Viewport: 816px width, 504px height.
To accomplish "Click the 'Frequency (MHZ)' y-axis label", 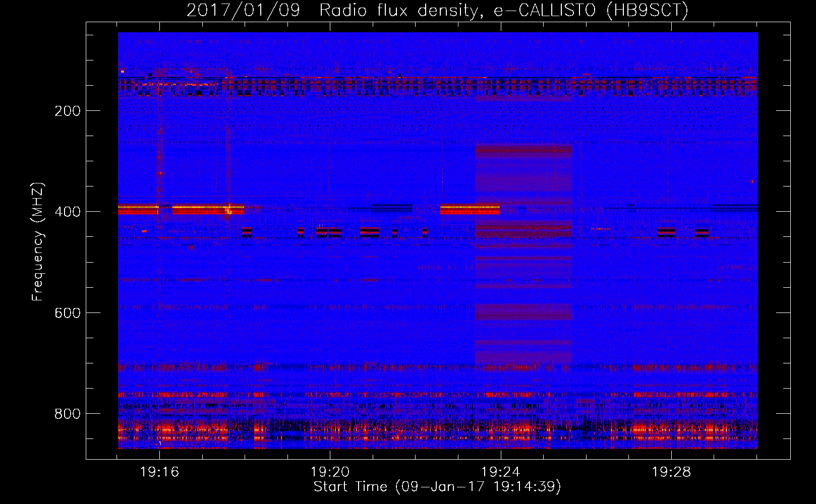I will coord(38,241).
